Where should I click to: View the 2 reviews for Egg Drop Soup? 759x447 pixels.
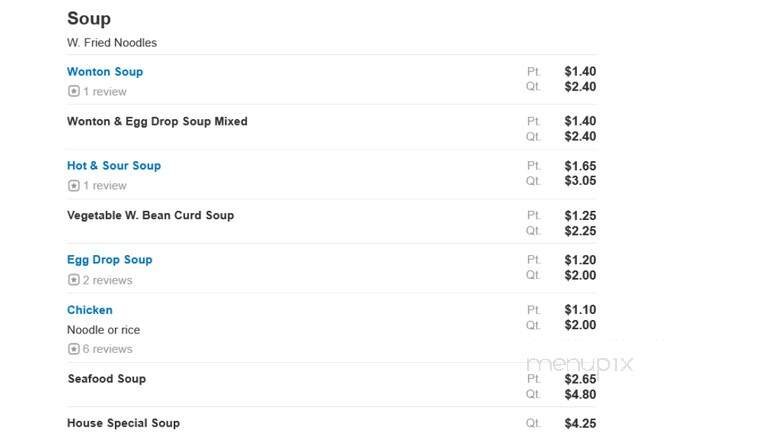pos(107,281)
